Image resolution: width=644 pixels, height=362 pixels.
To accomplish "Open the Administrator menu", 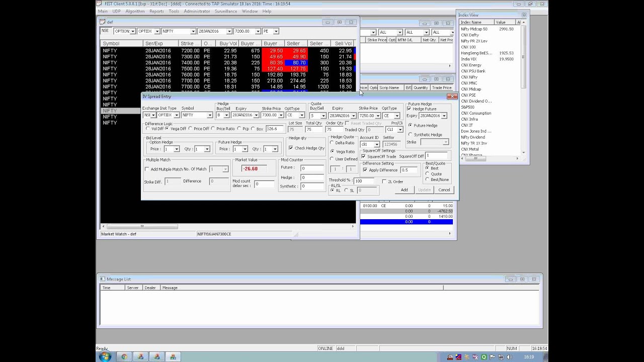I will tap(197, 11).
